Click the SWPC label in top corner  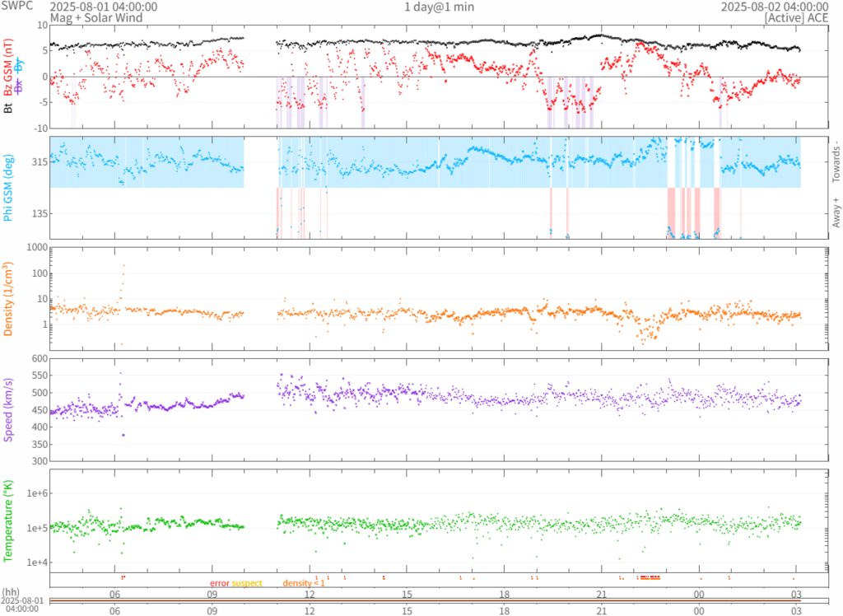tap(15, 6)
